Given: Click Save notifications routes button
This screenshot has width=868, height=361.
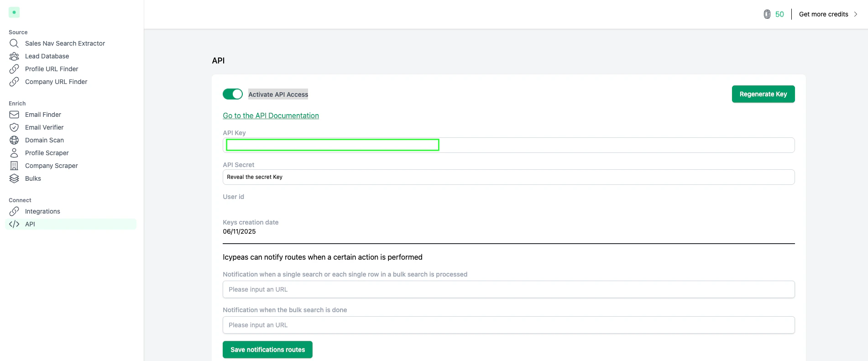Looking at the screenshot, I should [267, 350].
